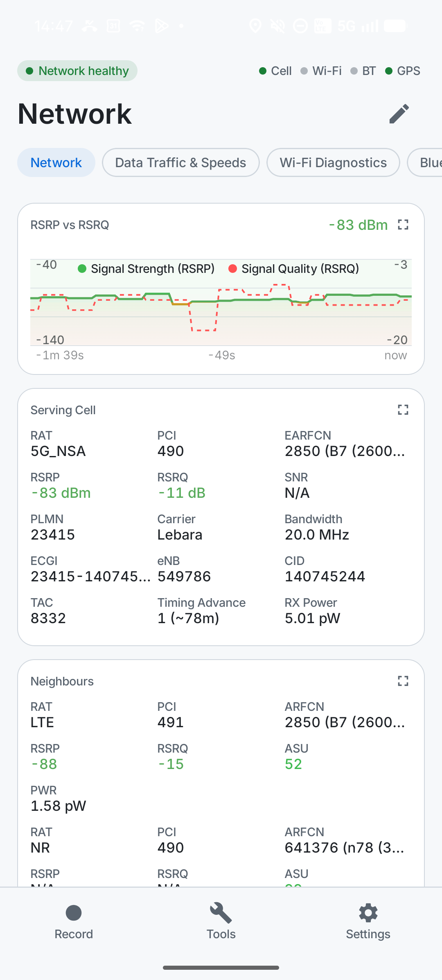
Task: Tap the -83 dBm RSRP chart value
Action: (x=358, y=225)
